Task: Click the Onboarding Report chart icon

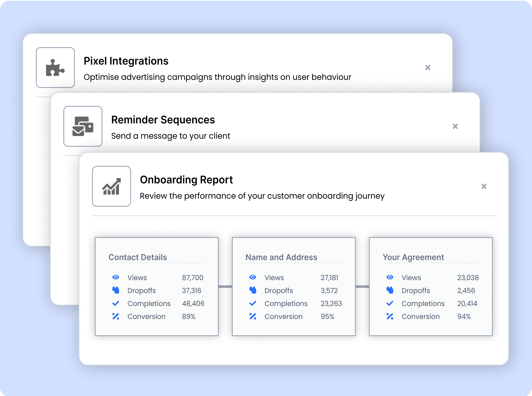Action: click(x=112, y=186)
